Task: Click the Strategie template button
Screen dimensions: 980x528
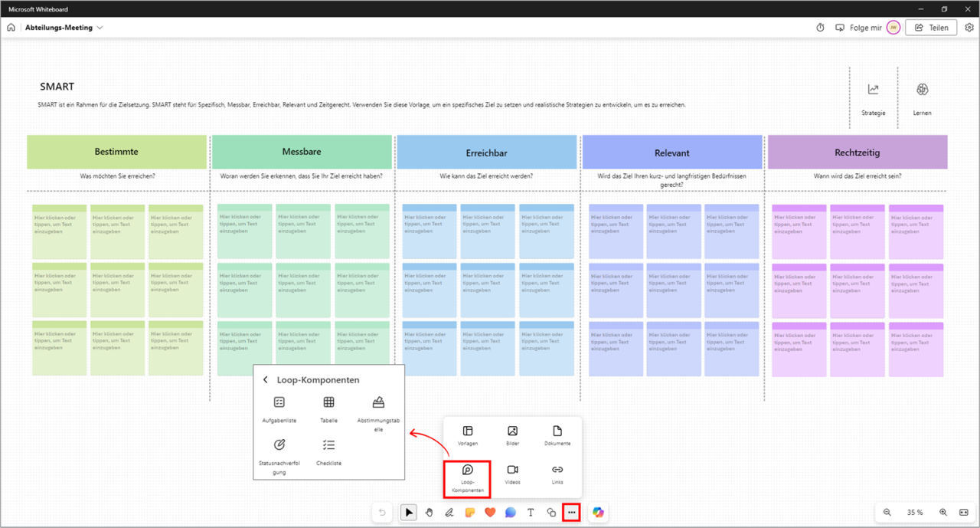Action: pyautogui.click(x=873, y=97)
